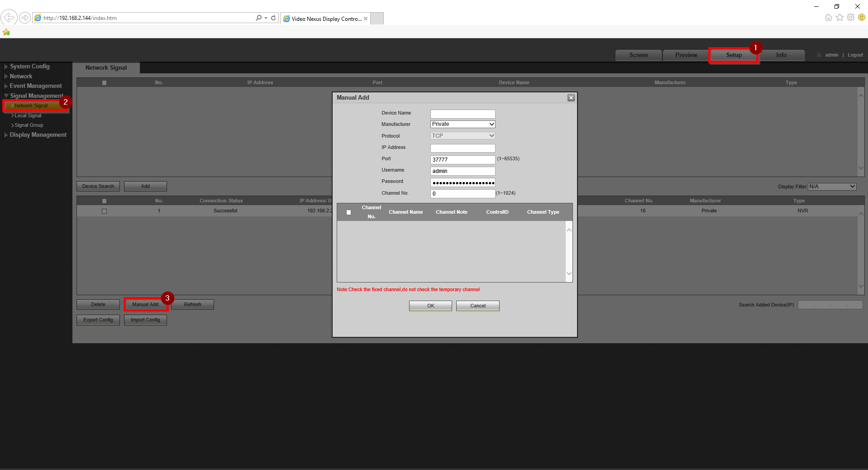Viewport: 868px width, 470px height.
Task: Click the Manual Add button
Action: 145,305
